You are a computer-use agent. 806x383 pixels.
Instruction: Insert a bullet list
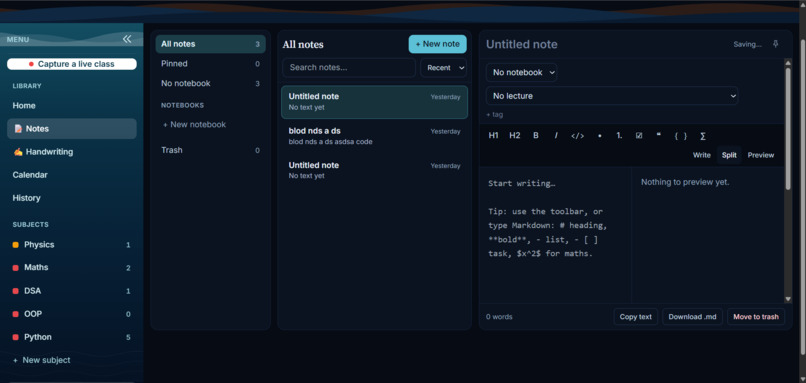tap(599, 136)
